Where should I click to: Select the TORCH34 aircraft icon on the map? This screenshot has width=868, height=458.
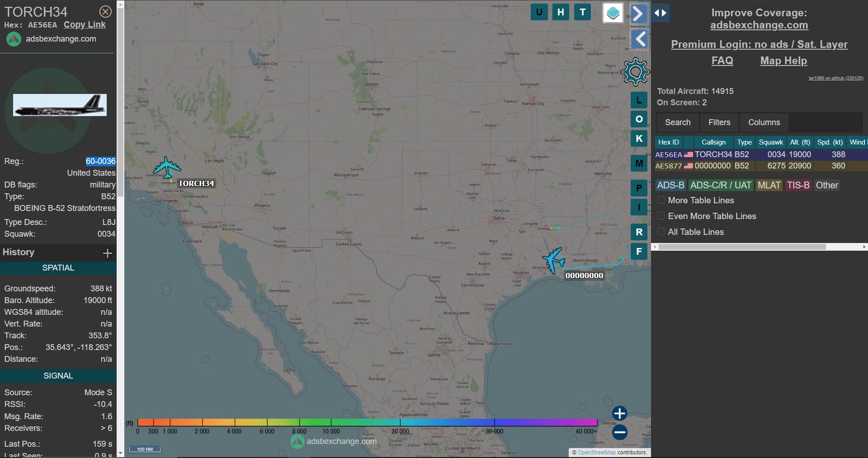click(x=167, y=168)
